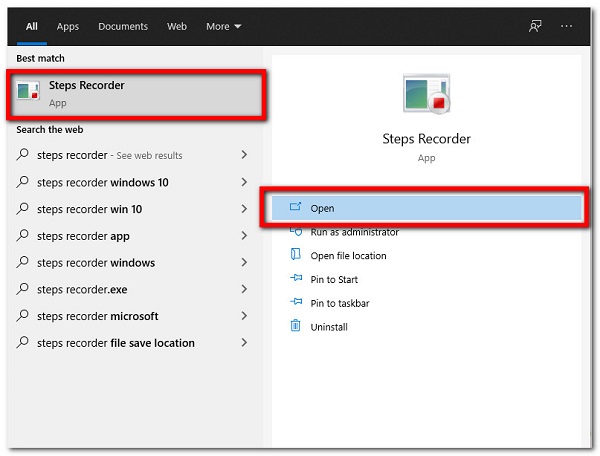Open the More dropdown filter
The height and width of the screenshot is (456, 600).
(223, 26)
